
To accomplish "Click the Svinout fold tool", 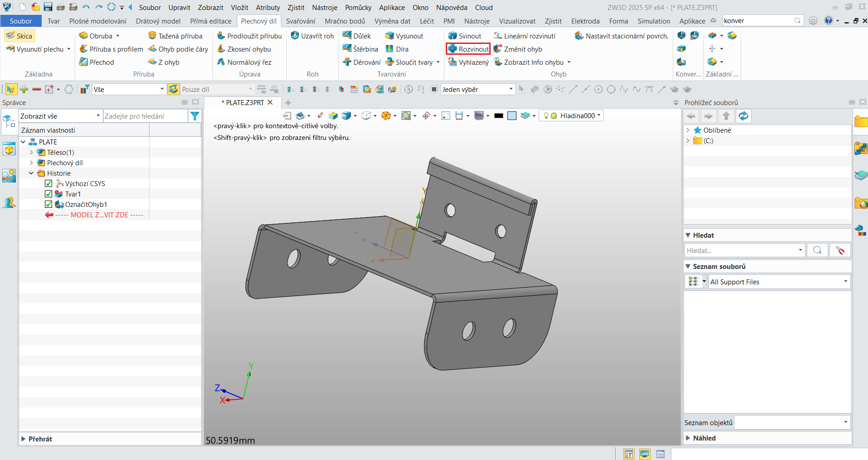I will [x=464, y=36].
